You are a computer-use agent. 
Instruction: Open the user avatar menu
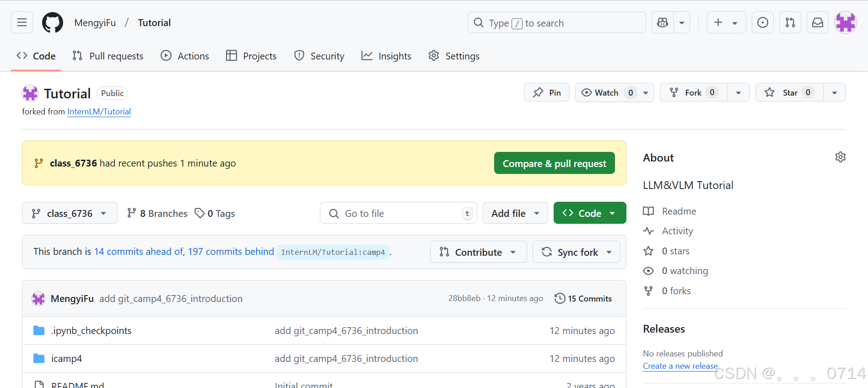tap(846, 22)
